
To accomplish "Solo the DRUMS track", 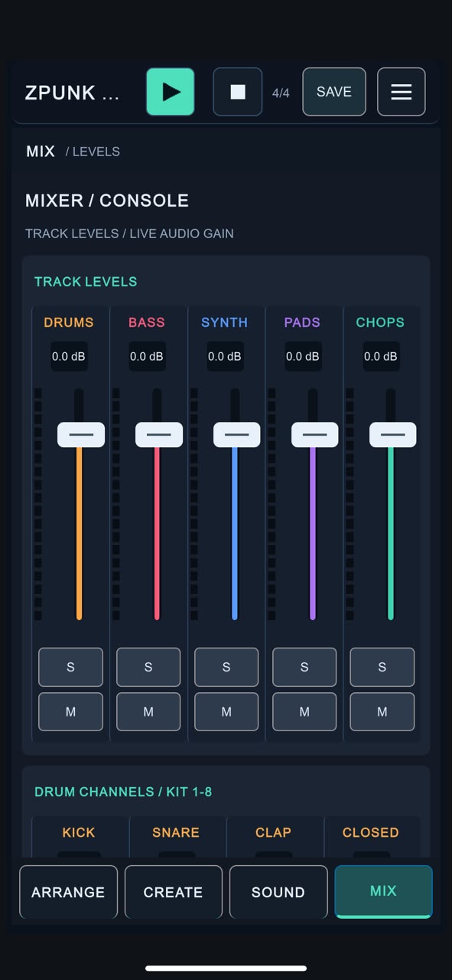I will click(x=70, y=667).
